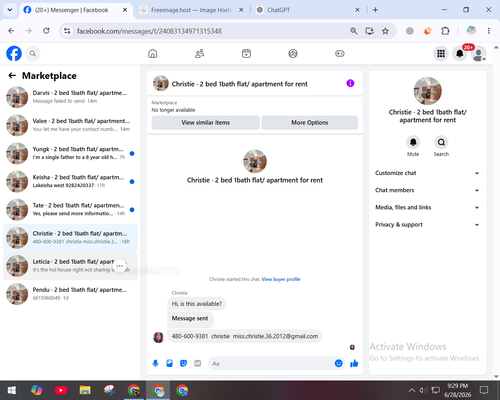
Task: Open the Reels video icon
Action: pos(246,53)
